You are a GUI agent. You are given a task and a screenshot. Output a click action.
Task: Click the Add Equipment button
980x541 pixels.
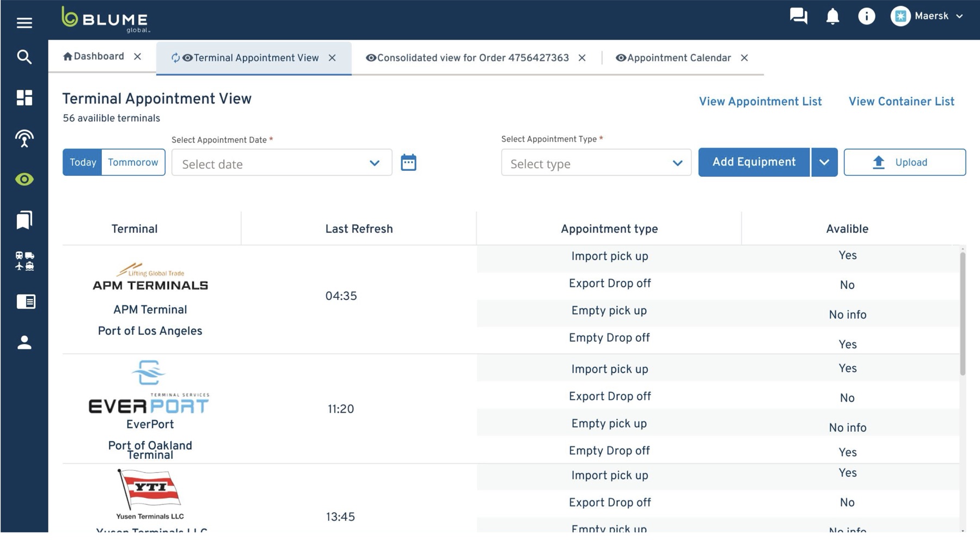[754, 162]
